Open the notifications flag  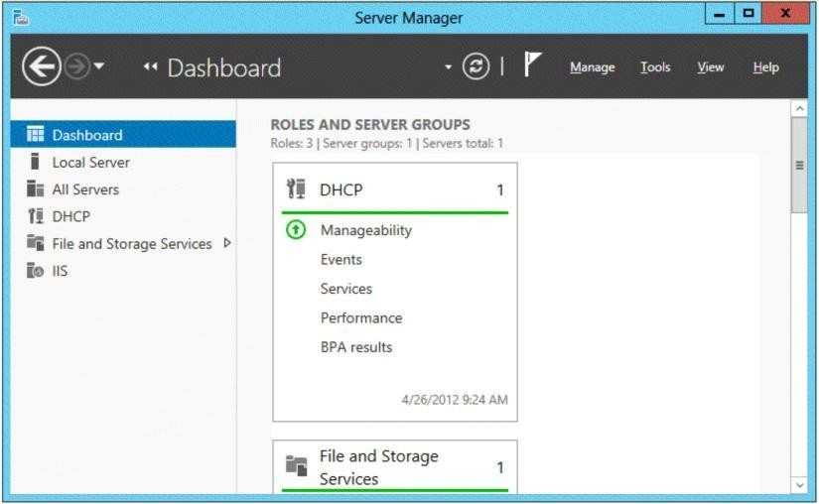(x=532, y=64)
